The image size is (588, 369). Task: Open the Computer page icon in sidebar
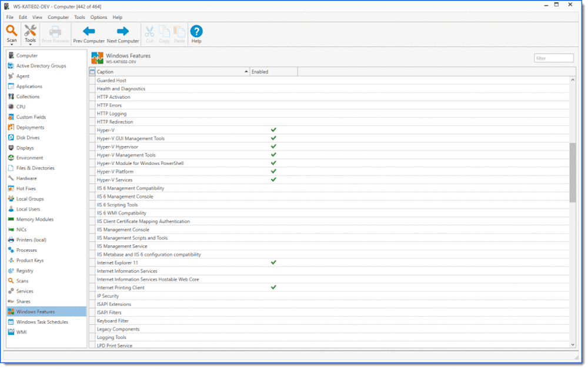click(x=11, y=55)
